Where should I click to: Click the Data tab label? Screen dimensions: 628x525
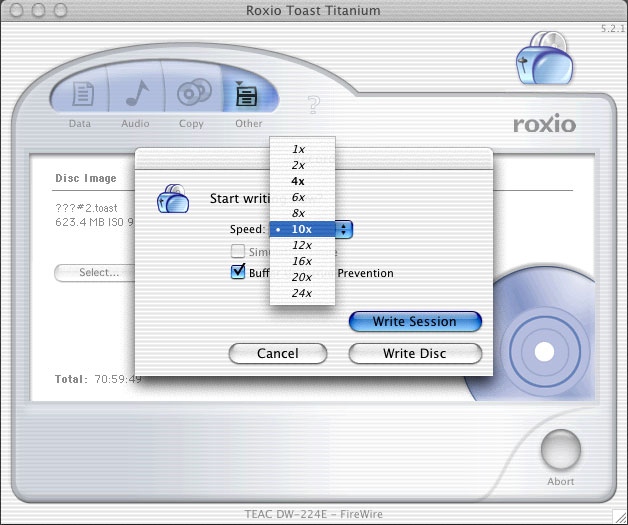click(x=80, y=123)
